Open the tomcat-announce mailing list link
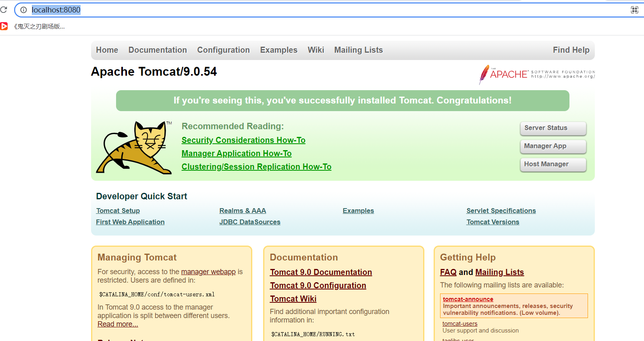This screenshot has width=644, height=341. [x=468, y=299]
